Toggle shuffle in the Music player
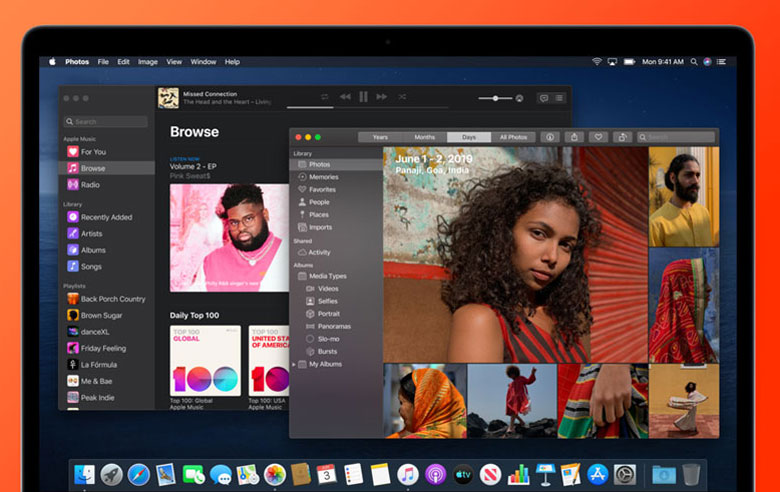780x492 pixels. click(402, 97)
